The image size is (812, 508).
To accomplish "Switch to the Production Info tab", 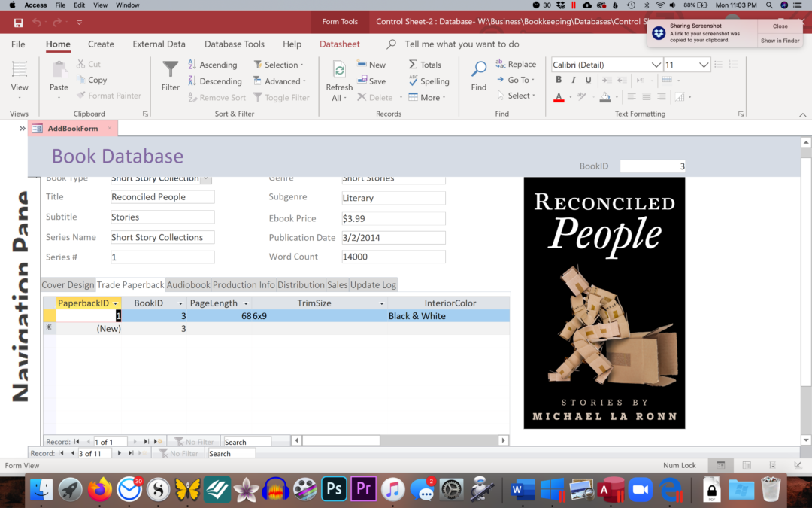I will (x=244, y=284).
